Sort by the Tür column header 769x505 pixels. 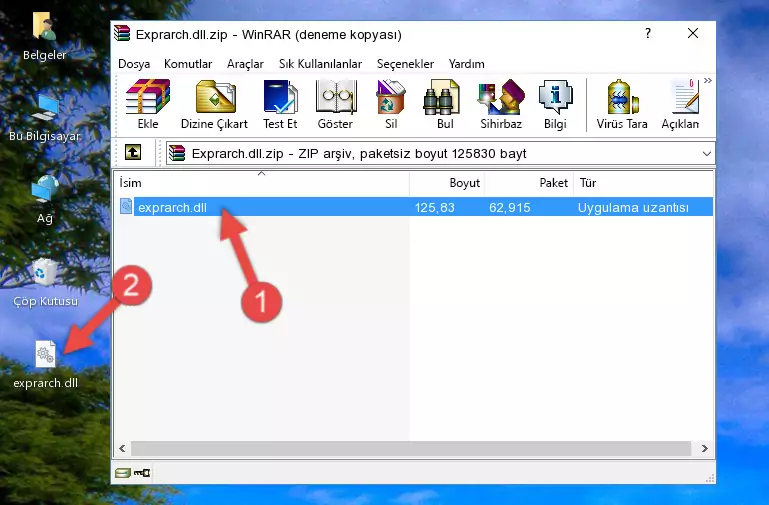point(643,183)
